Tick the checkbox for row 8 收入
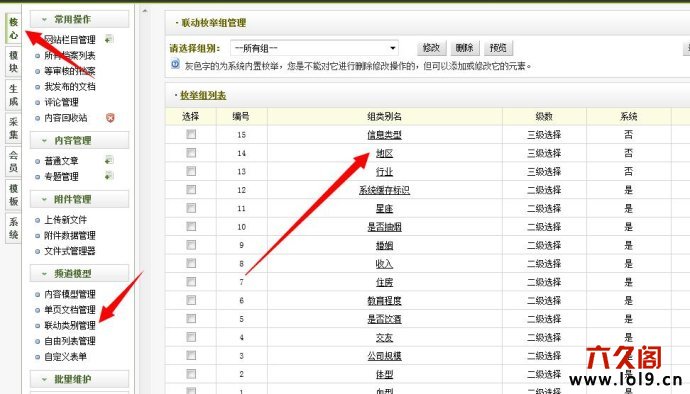The height and width of the screenshot is (394, 690). [191, 263]
